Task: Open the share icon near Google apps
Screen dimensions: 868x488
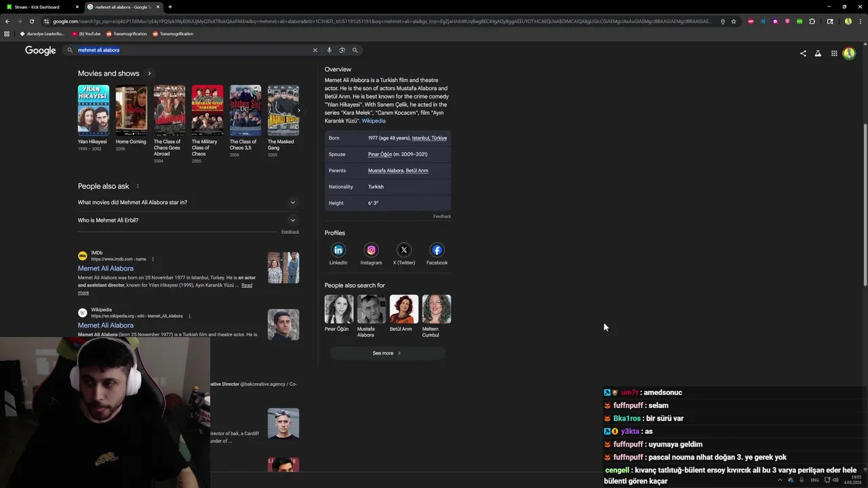Action: tap(803, 54)
